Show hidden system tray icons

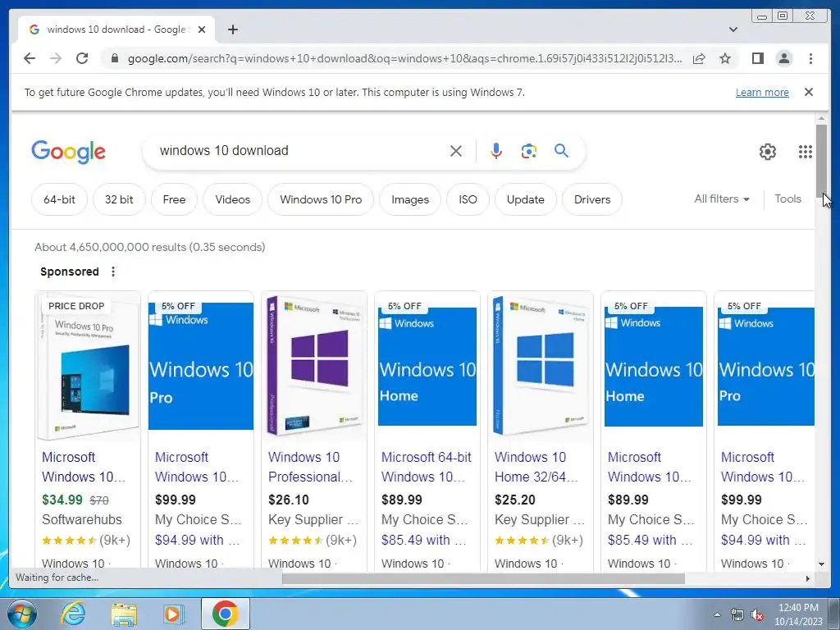pyautogui.click(x=717, y=614)
